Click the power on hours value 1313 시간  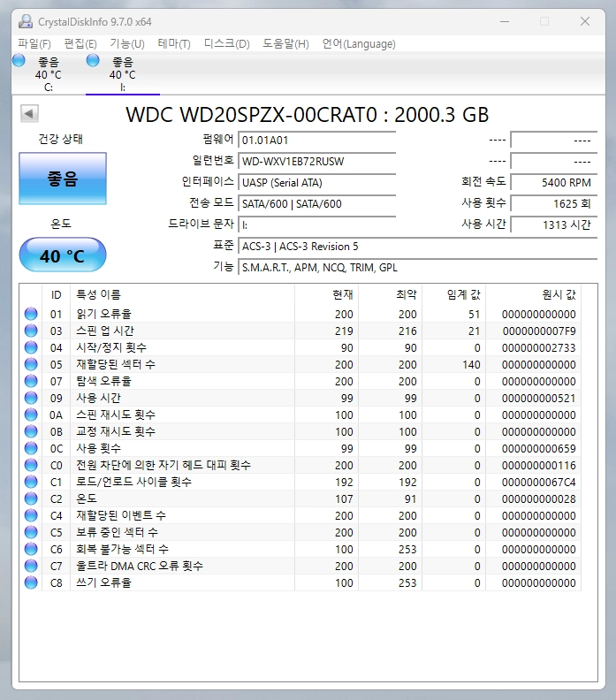[553, 225]
